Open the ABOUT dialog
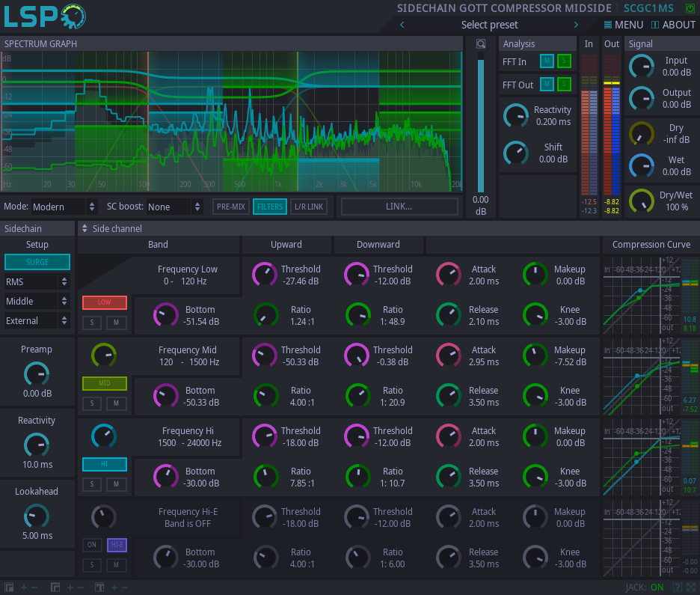 click(x=672, y=24)
